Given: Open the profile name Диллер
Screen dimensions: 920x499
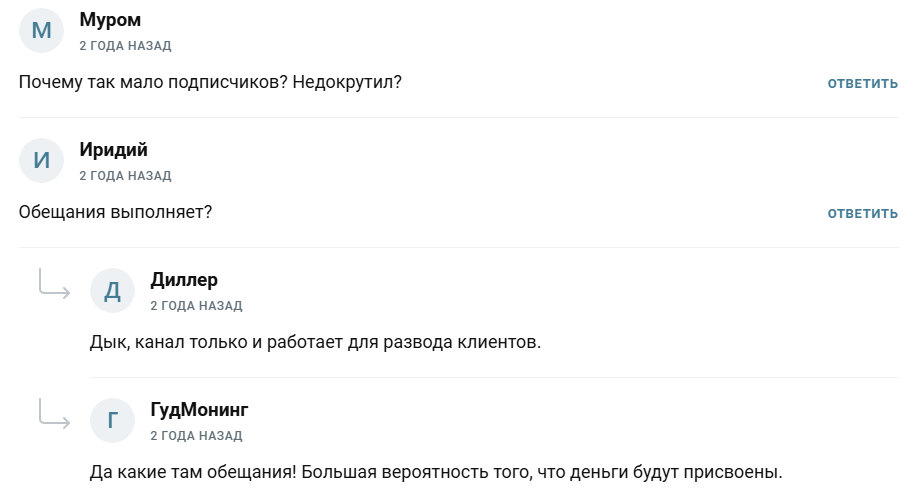Looking at the screenshot, I should [184, 280].
